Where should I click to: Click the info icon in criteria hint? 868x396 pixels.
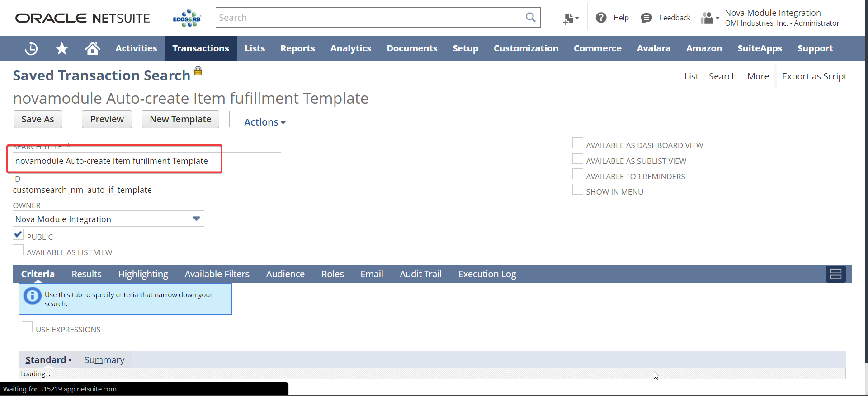pyautogui.click(x=33, y=296)
